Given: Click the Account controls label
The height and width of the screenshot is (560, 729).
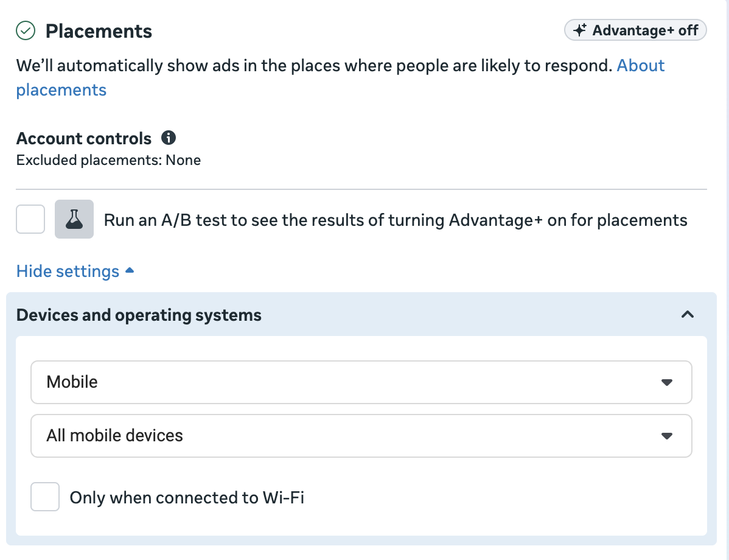Looking at the screenshot, I should (x=84, y=139).
